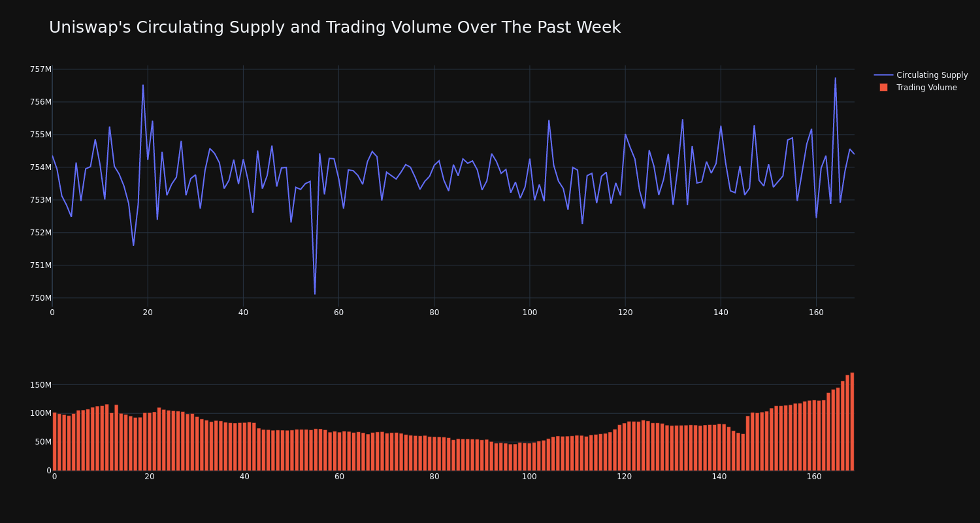Click the 755M y-axis label
This screenshot has height=523, width=980.
point(41,135)
